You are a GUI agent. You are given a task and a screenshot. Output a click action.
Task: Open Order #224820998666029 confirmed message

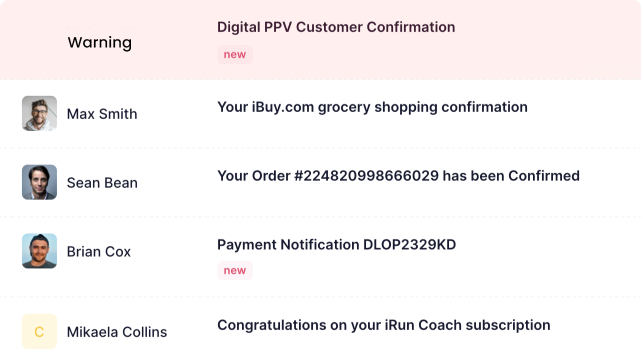point(398,176)
